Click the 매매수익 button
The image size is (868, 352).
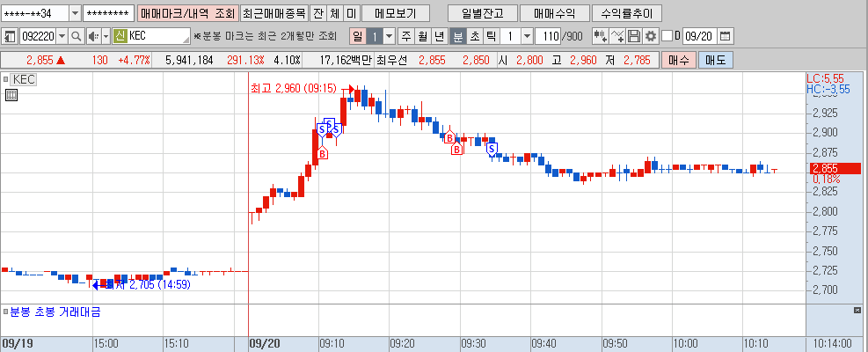[x=554, y=12]
